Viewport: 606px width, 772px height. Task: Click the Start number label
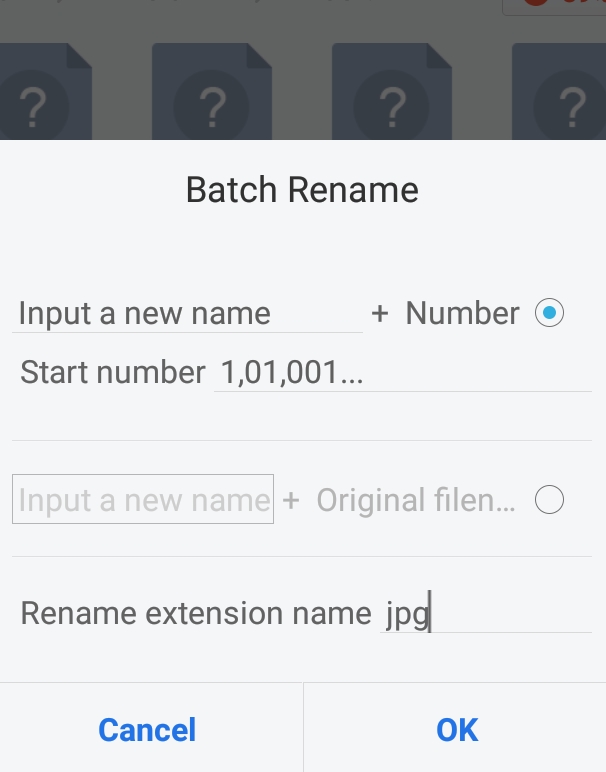tap(112, 373)
